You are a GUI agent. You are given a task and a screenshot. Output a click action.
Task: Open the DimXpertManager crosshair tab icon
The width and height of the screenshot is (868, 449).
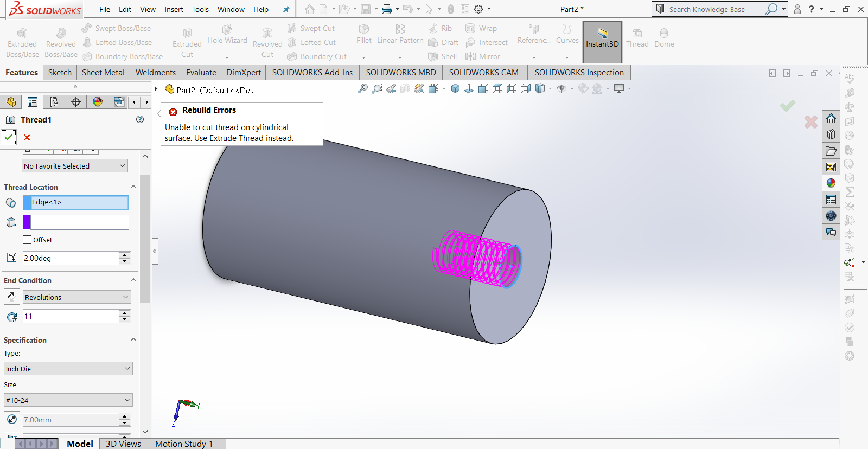pyautogui.click(x=76, y=102)
